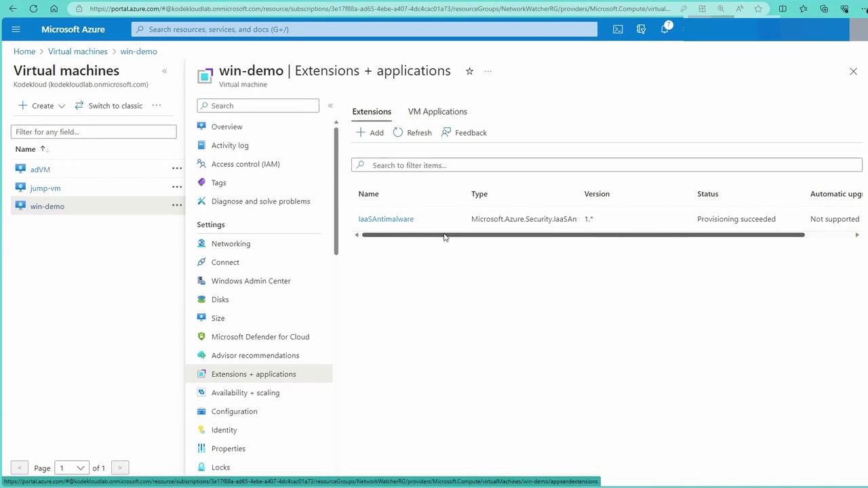The height and width of the screenshot is (488, 868).
Task: Click Create in Virtual machines toolbar
Action: point(36,106)
